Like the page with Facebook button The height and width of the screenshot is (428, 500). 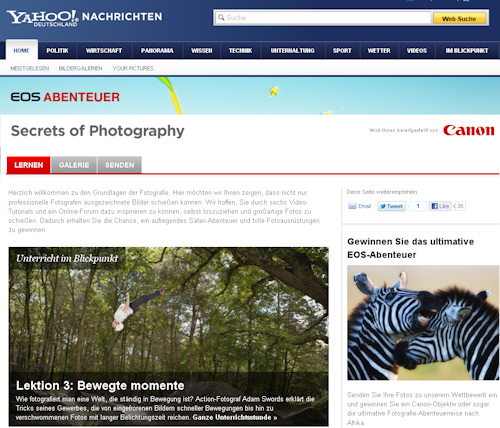(440, 206)
